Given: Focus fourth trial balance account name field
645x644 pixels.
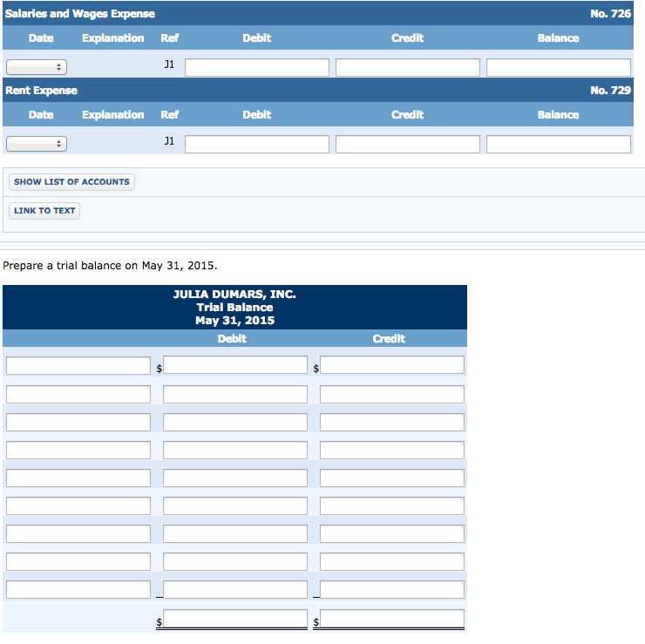Looking at the screenshot, I should coord(78,451).
